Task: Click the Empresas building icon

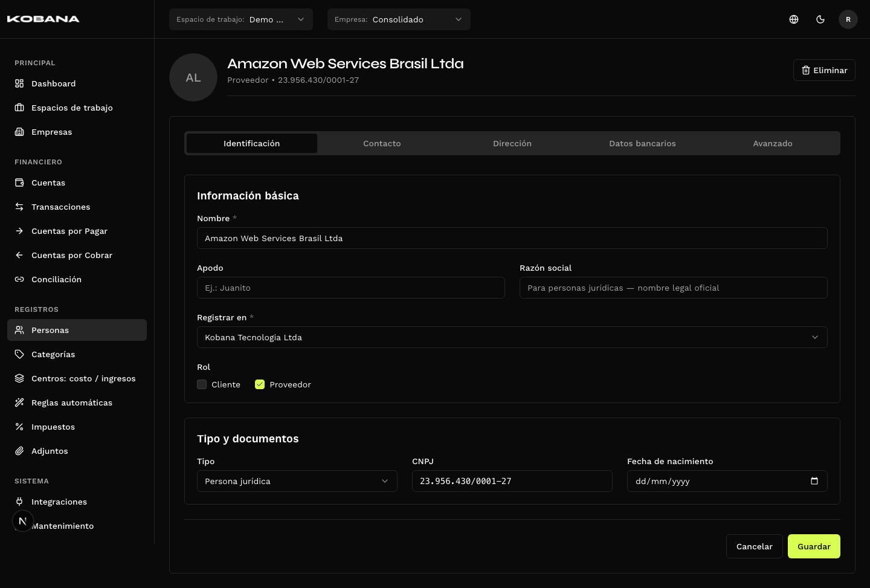Action: click(x=19, y=132)
